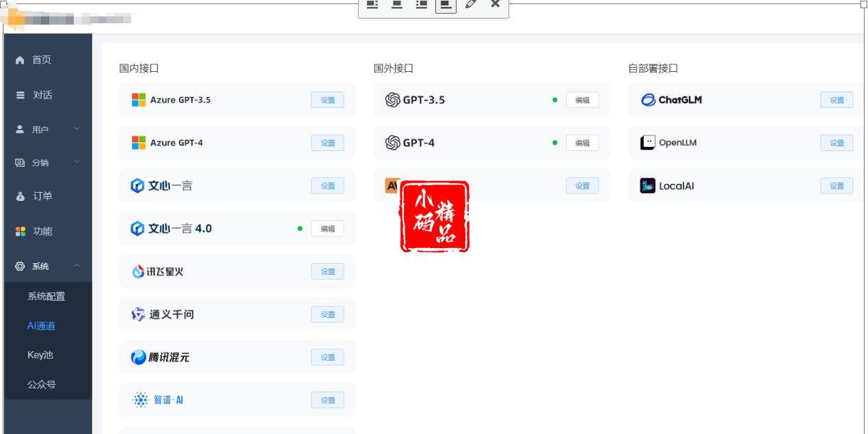This screenshot has height=434, width=868.
Task: Click the colorful grid icon beside 功能
Action: coord(21,232)
